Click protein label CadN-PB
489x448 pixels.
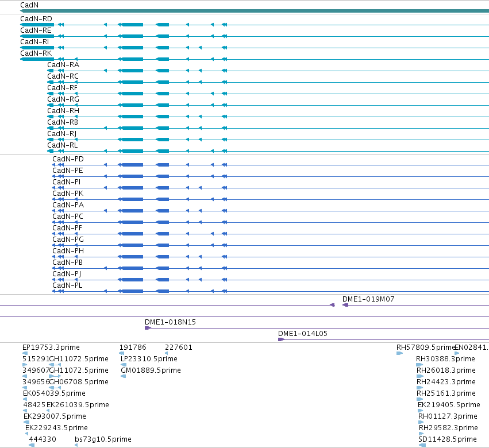pos(68,263)
